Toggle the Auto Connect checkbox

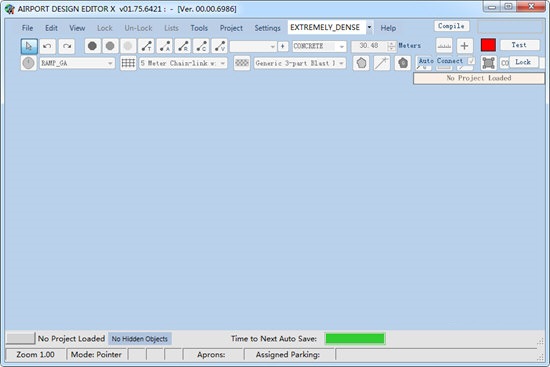(x=471, y=61)
